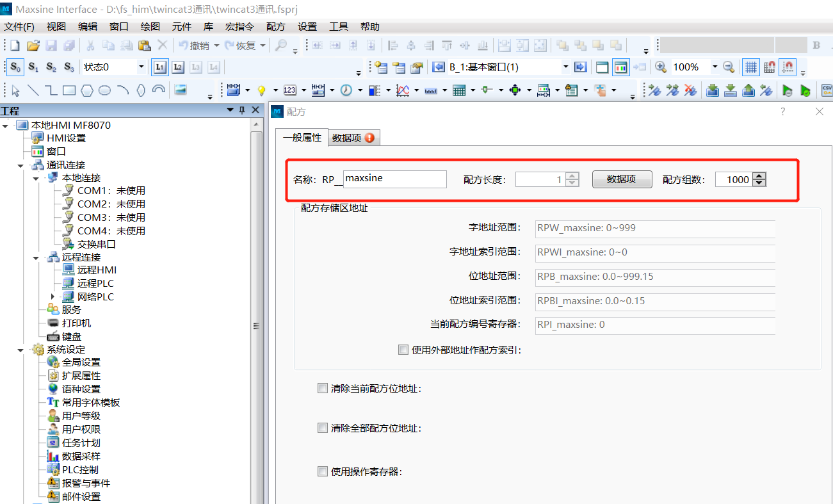Image resolution: width=833 pixels, height=504 pixels.
Task: Click the RP_ name input field
Action: [x=394, y=179]
